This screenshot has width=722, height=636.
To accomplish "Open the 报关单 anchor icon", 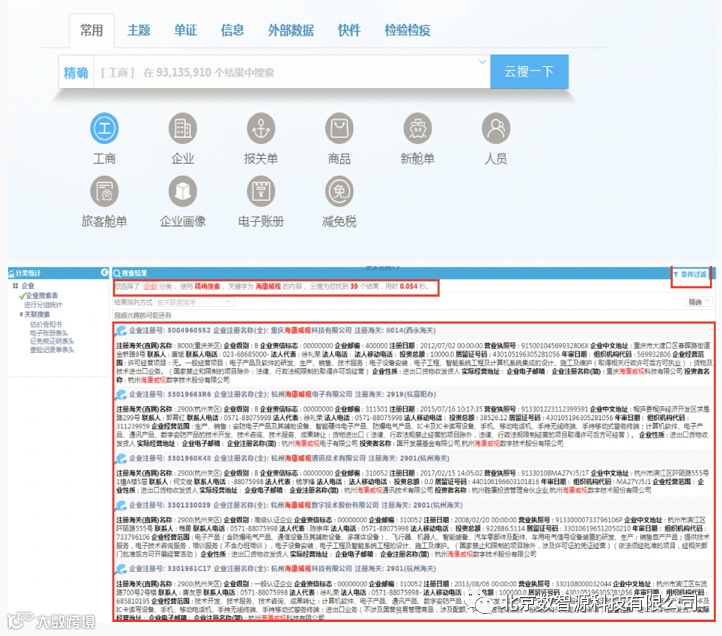I will click(261, 128).
